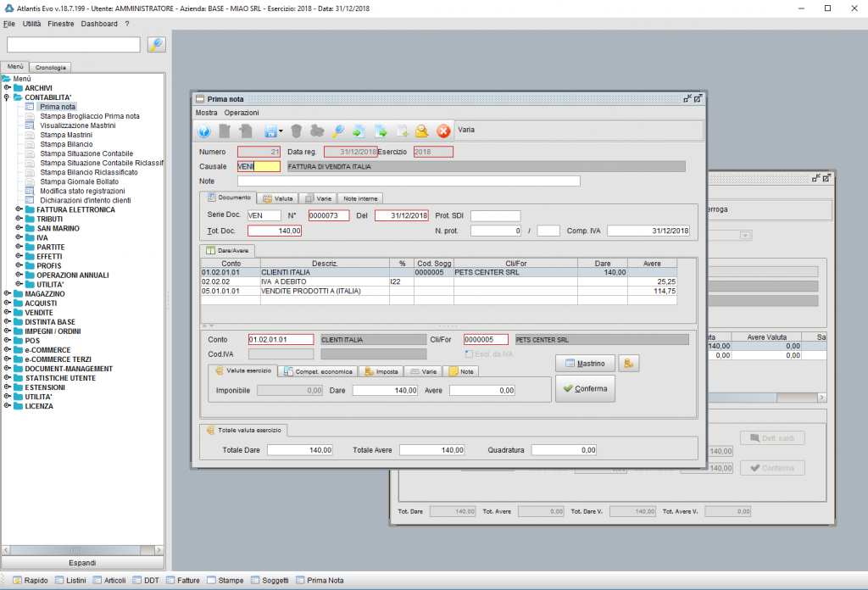Switch to the Compet. economica tab
868x590 pixels.
point(319,371)
